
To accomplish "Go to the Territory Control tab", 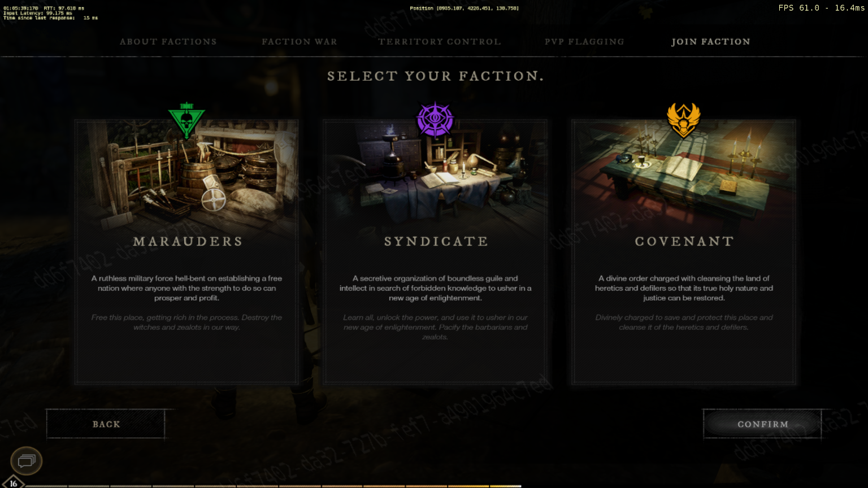I will click(440, 42).
